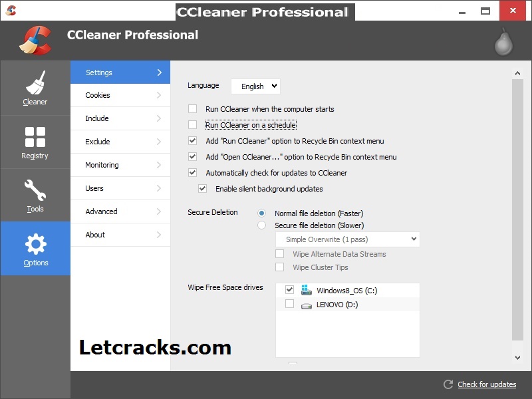Uncheck Add "Open CCleaner..." Recycle Bin option
The image size is (532, 399).
[192, 156]
